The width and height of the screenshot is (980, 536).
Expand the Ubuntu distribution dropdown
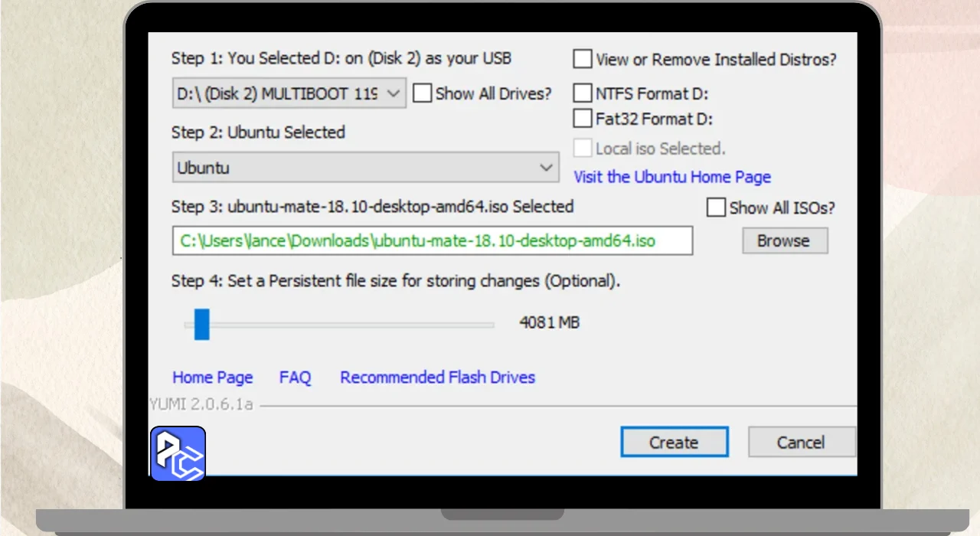pos(365,167)
